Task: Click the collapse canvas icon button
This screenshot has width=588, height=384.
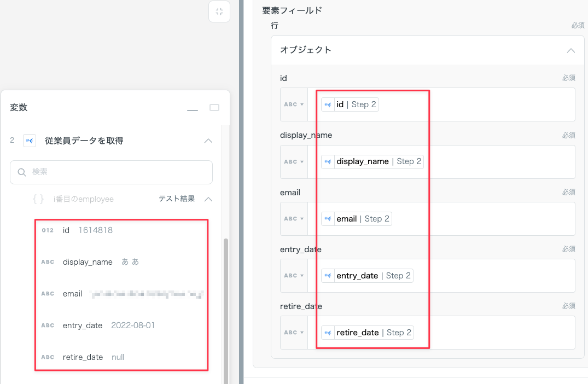Action: [219, 11]
